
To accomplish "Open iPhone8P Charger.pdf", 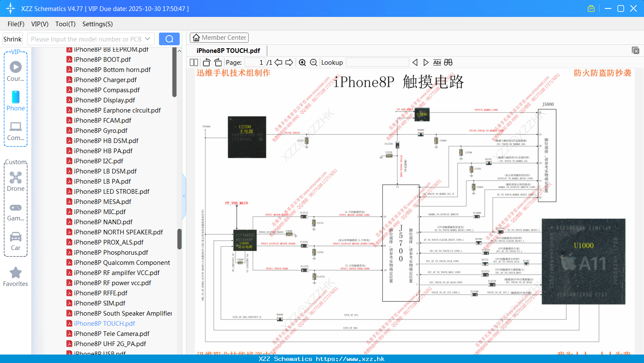I will coord(105,80).
